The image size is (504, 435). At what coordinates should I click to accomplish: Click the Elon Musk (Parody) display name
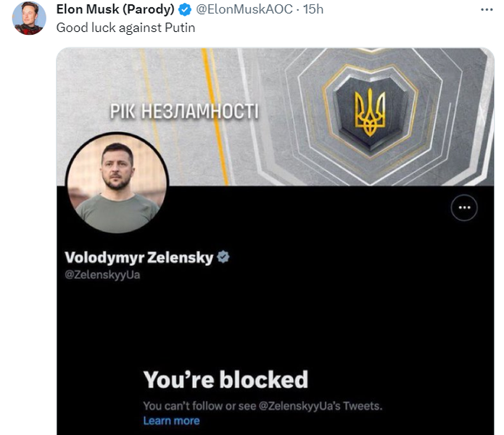coord(115,9)
